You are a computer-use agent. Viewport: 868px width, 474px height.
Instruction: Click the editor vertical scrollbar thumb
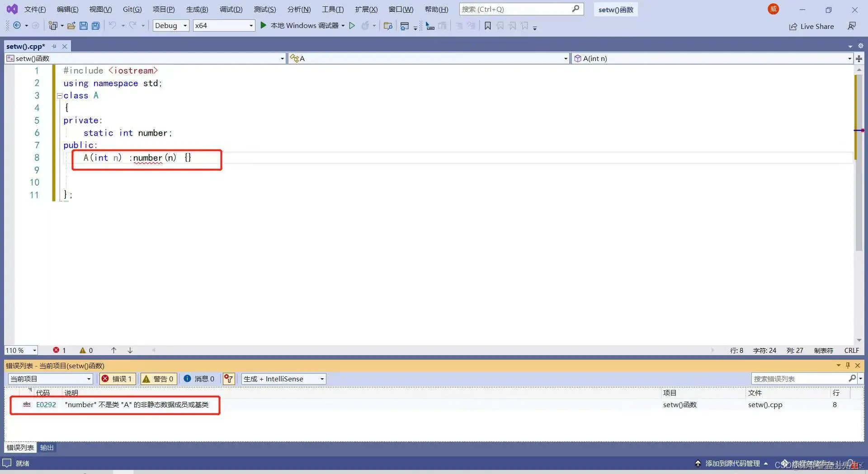pyautogui.click(x=859, y=163)
